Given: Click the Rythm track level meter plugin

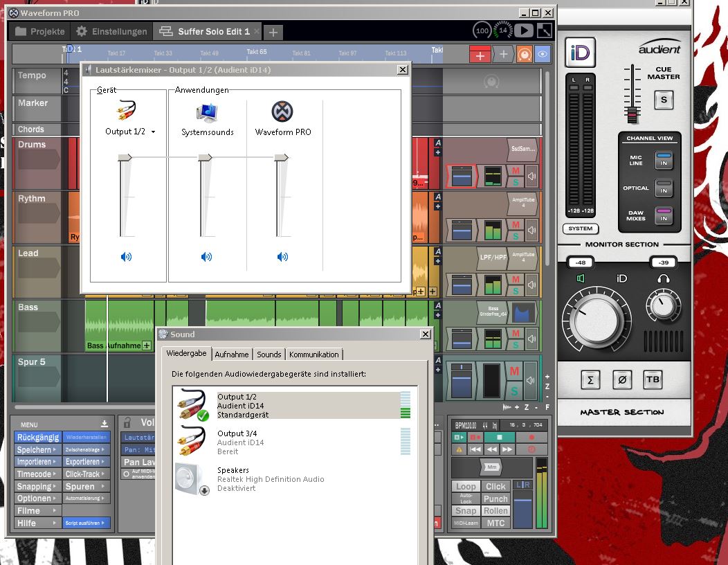Looking at the screenshot, I should [493, 231].
